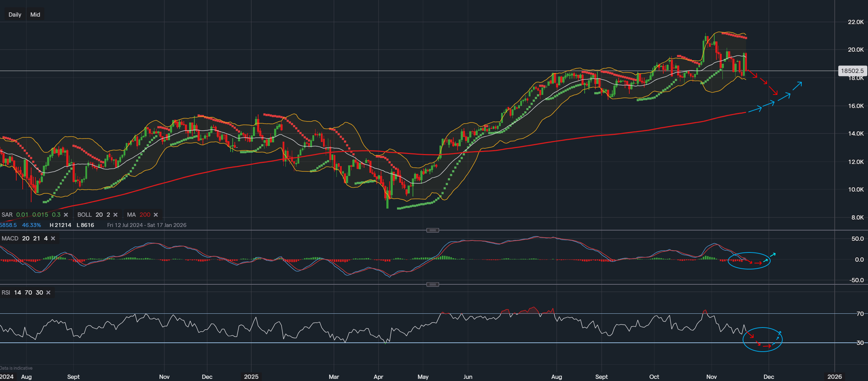Click the 46.33% change value

pos(32,225)
